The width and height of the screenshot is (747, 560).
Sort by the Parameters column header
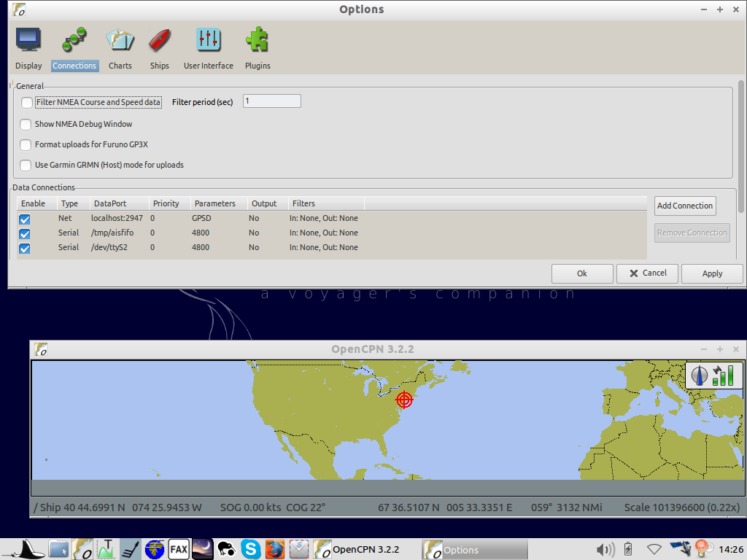click(219, 204)
